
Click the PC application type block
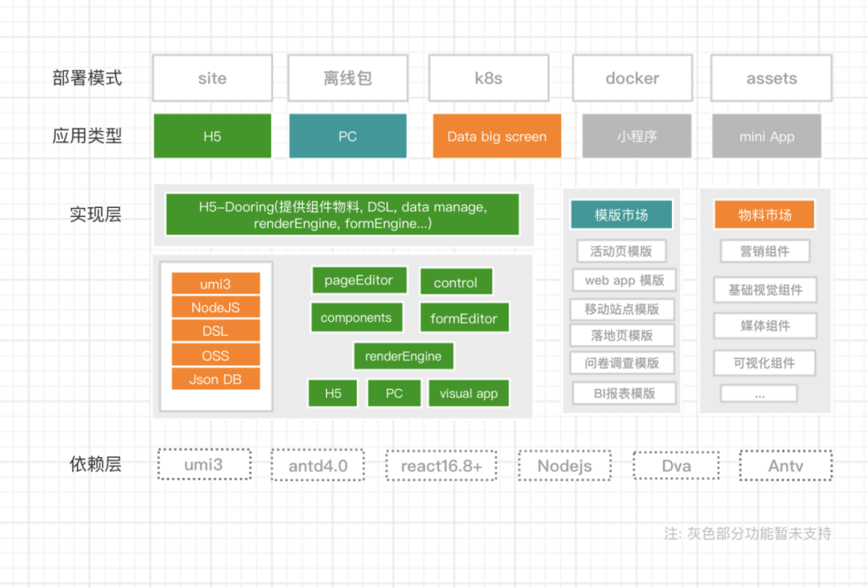(347, 136)
